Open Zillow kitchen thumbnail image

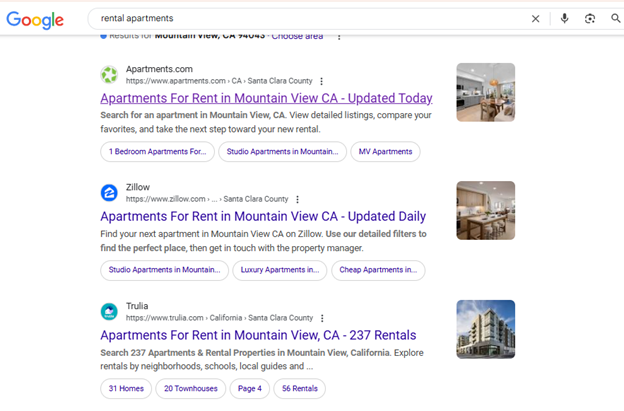click(x=486, y=210)
